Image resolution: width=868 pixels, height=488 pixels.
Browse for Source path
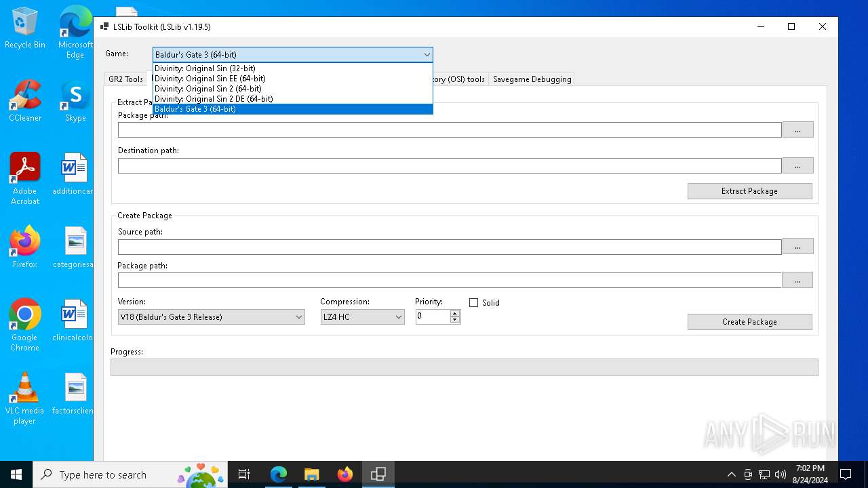pyautogui.click(x=797, y=247)
